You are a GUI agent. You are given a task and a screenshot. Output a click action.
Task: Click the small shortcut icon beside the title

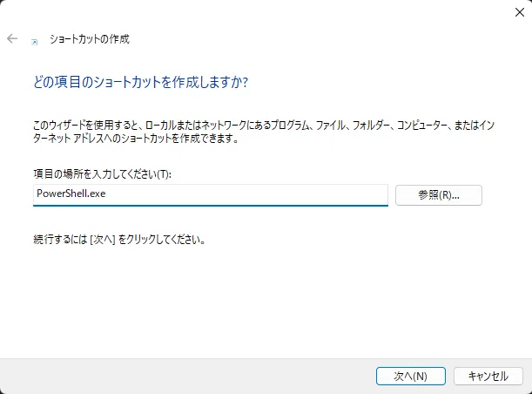(34, 42)
